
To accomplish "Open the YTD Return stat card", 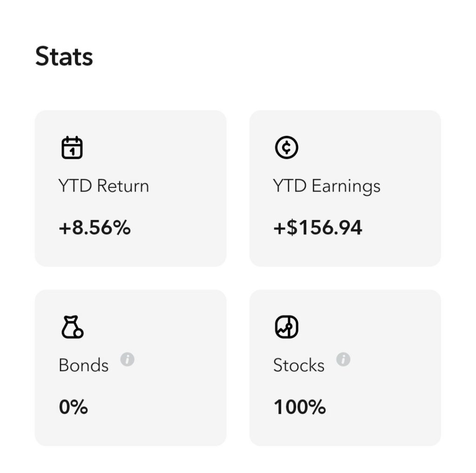I will pyautogui.click(x=131, y=188).
